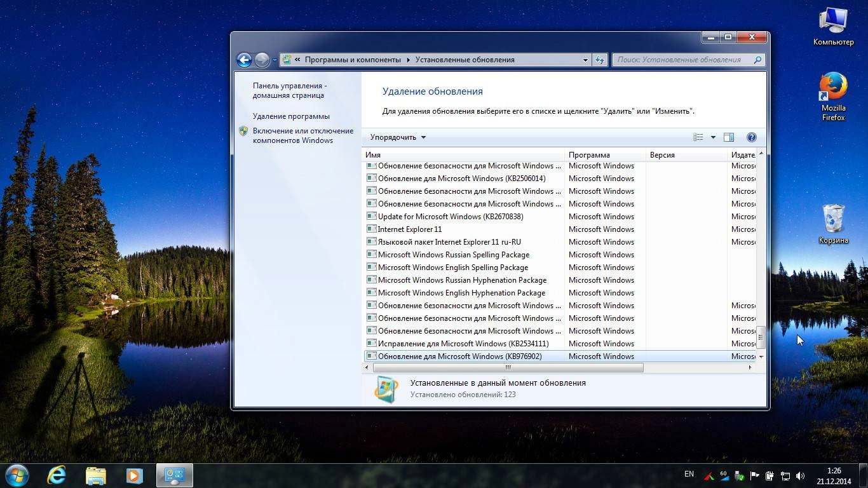Image resolution: width=868 pixels, height=488 pixels.
Task: Sort by the Программа column header
Action: point(605,155)
